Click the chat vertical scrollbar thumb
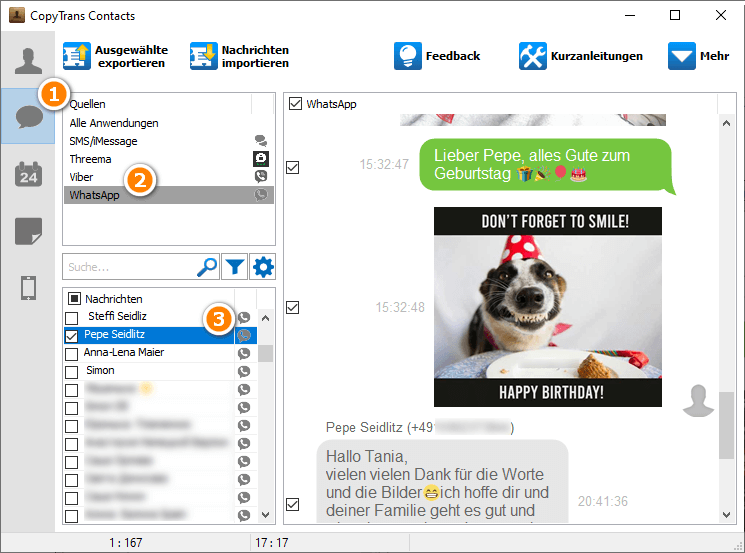 [x=726, y=425]
